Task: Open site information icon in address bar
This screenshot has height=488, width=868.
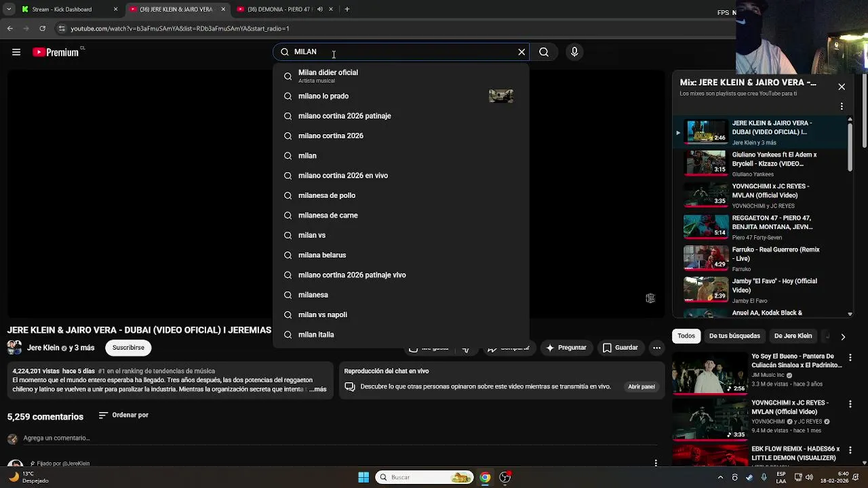Action: coord(62,28)
